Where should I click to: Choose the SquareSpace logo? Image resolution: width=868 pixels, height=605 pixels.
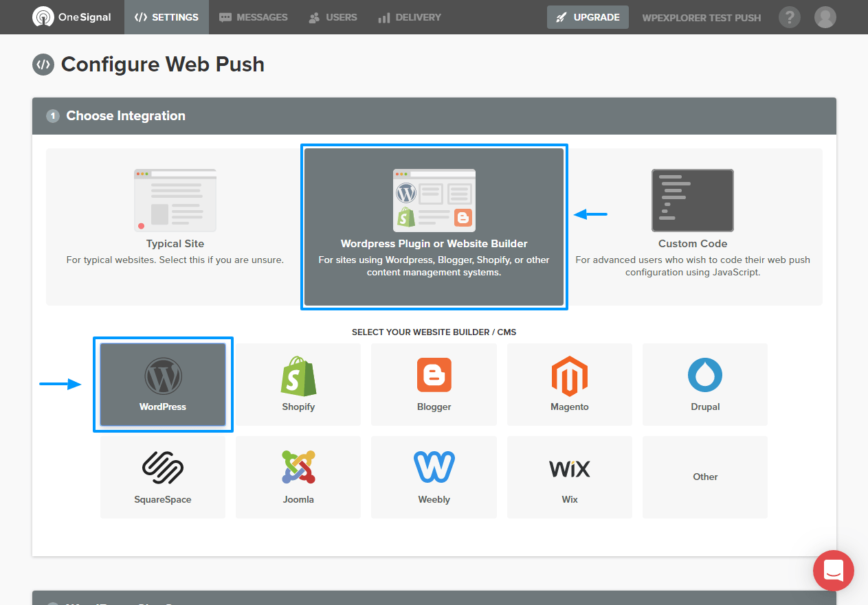(x=163, y=468)
